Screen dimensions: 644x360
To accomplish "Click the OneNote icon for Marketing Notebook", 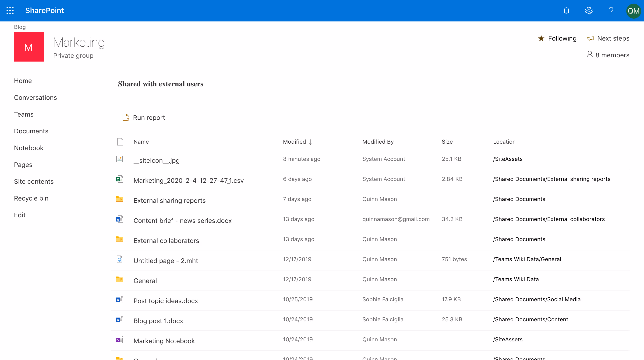I will (x=120, y=339).
